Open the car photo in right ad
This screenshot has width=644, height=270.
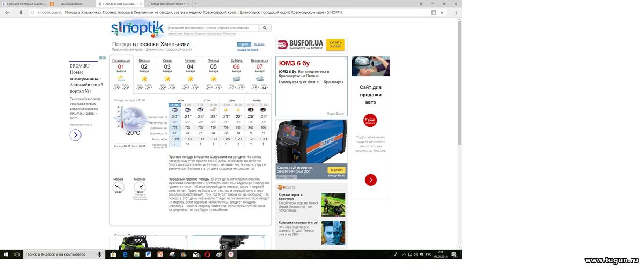click(x=371, y=66)
